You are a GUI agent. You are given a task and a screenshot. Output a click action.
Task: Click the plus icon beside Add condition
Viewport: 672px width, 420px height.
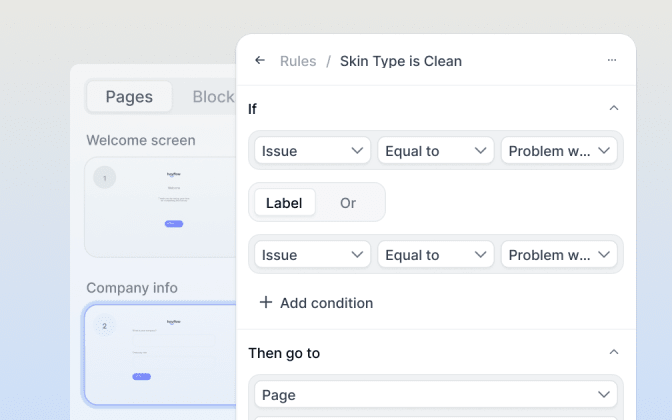266,302
